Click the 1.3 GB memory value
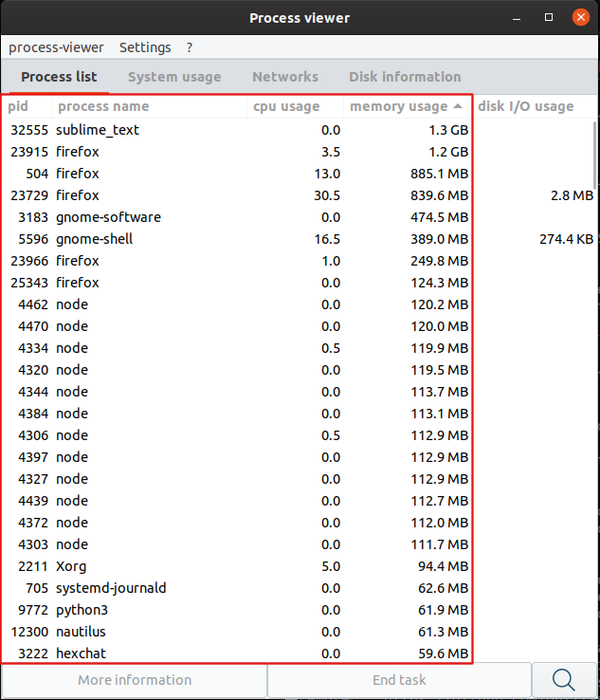Viewport: 600px width, 700px height. 448,130
